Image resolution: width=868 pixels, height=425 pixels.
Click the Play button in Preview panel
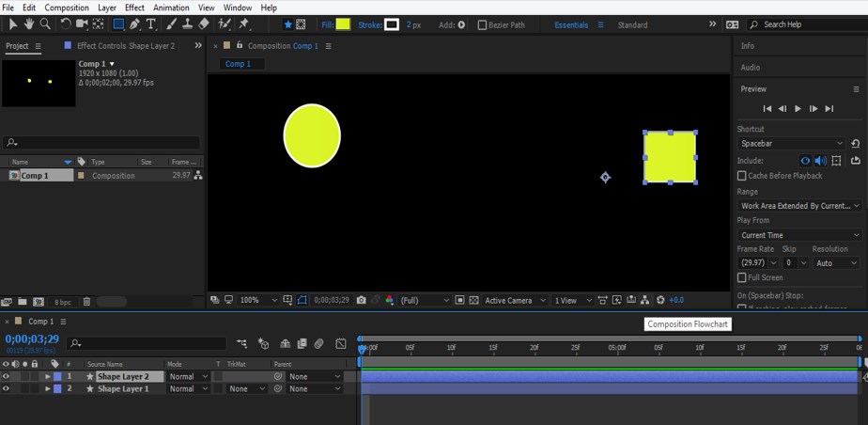(798, 109)
